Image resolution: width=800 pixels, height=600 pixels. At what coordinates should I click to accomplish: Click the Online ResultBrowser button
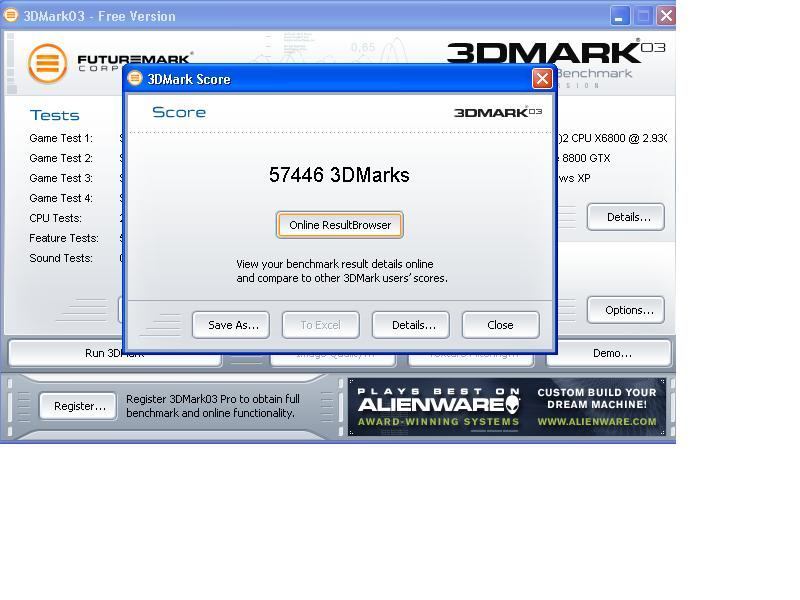[x=339, y=225]
